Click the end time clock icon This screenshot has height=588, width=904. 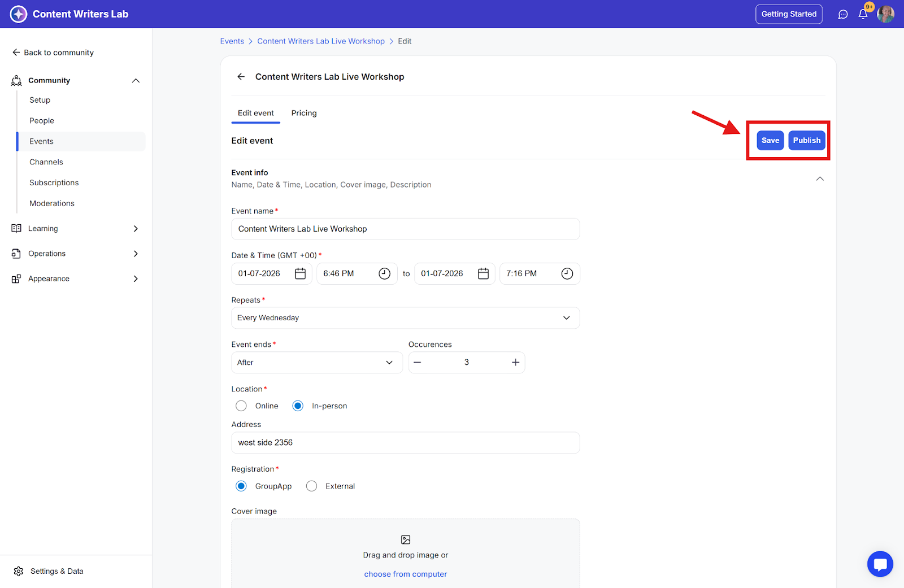click(x=567, y=274)
